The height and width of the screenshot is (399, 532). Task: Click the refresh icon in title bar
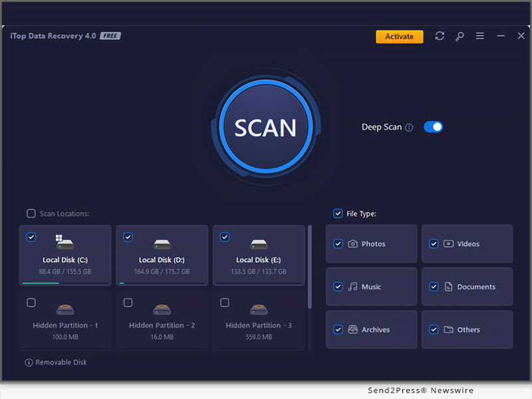point(440,36)
